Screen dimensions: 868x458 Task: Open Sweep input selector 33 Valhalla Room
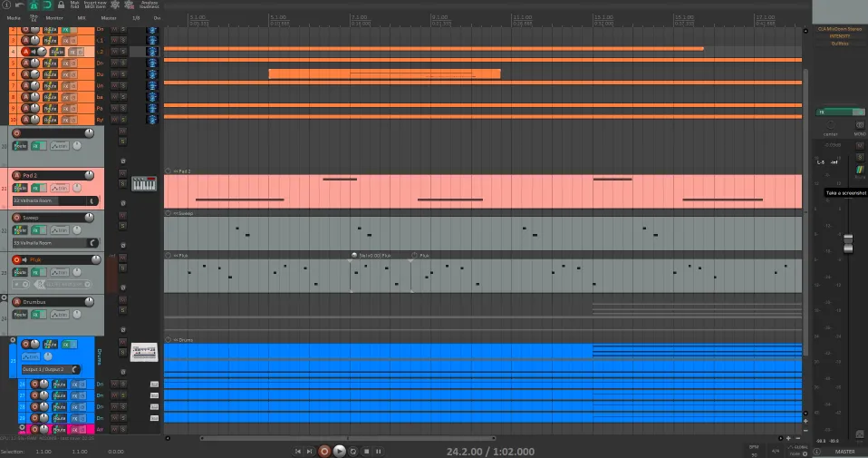pos(55,242)
